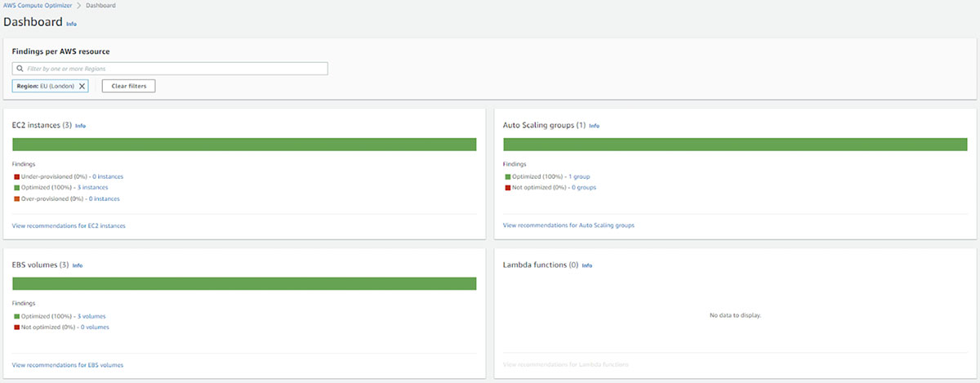Click the EBS volumes (3) card title
Image resolution: width=980 pixels, height=383 pixels.
[x=41, y=265]
